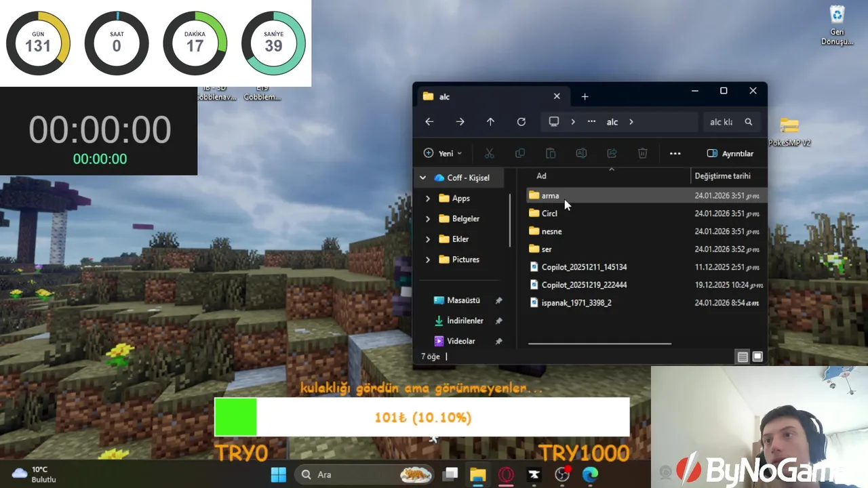Image resolution: width=868 pixels, height=488 pixels.
Task: Open the Yeni dropdown menu
Action: pos(442,153)
